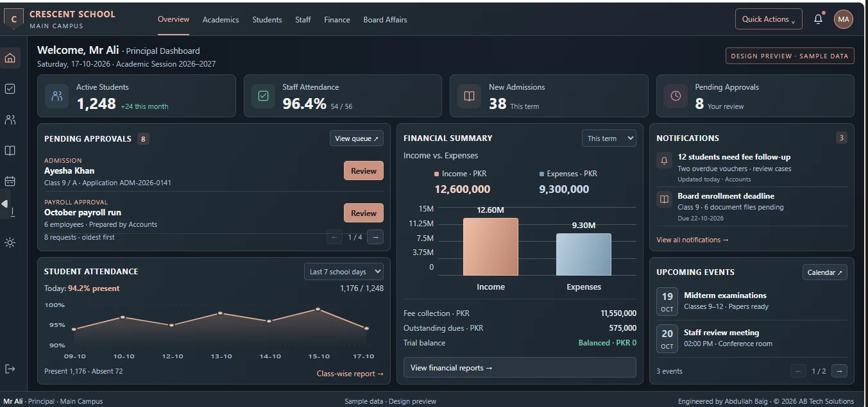Click the 20 OCT date badge

coord(667,339)
